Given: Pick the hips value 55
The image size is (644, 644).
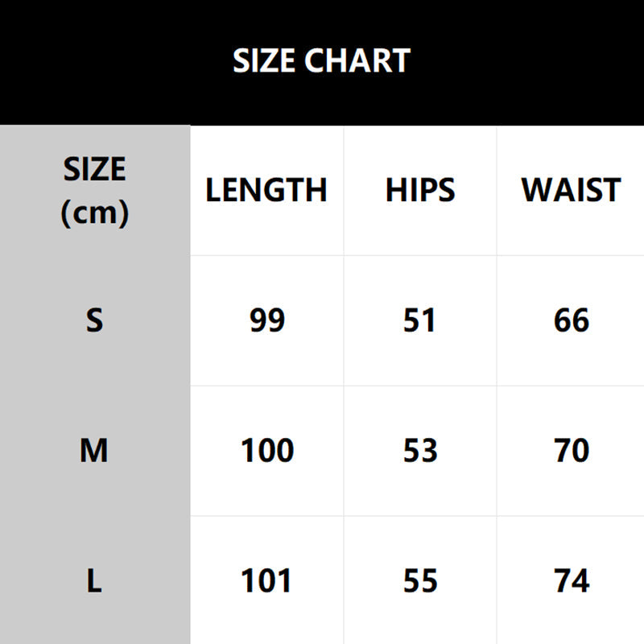Looking at the screenshot, I should pyautogui.click(x=420, y=581).
